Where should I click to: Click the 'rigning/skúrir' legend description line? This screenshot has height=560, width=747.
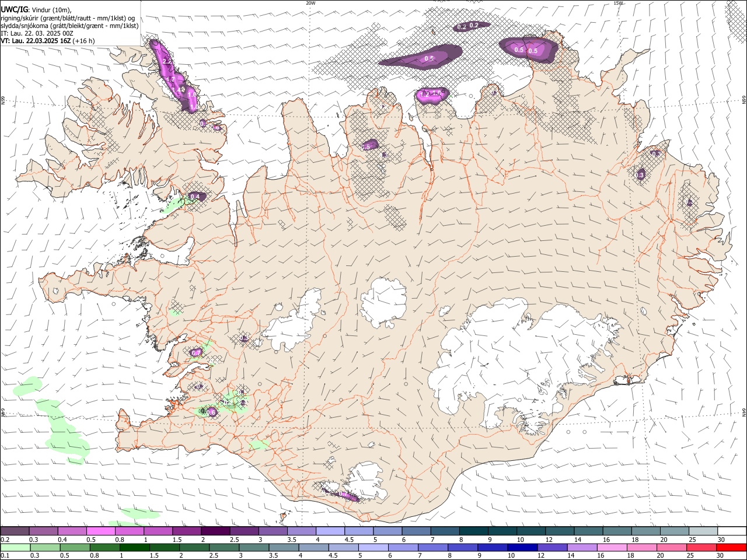click(68, 17)
